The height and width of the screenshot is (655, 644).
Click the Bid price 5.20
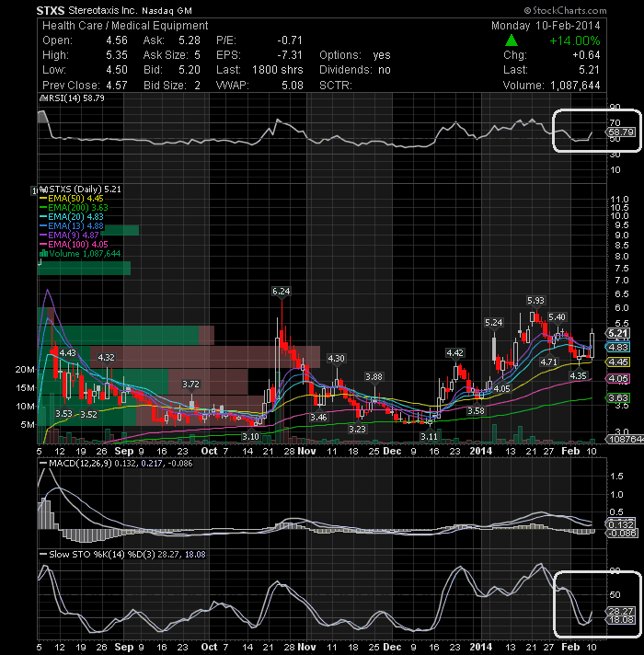190,69
